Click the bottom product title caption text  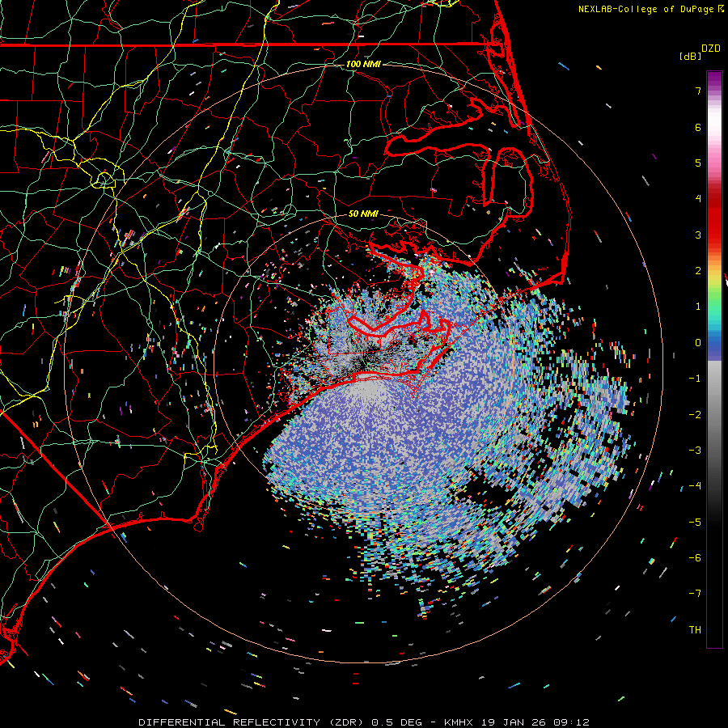point(364,722)
